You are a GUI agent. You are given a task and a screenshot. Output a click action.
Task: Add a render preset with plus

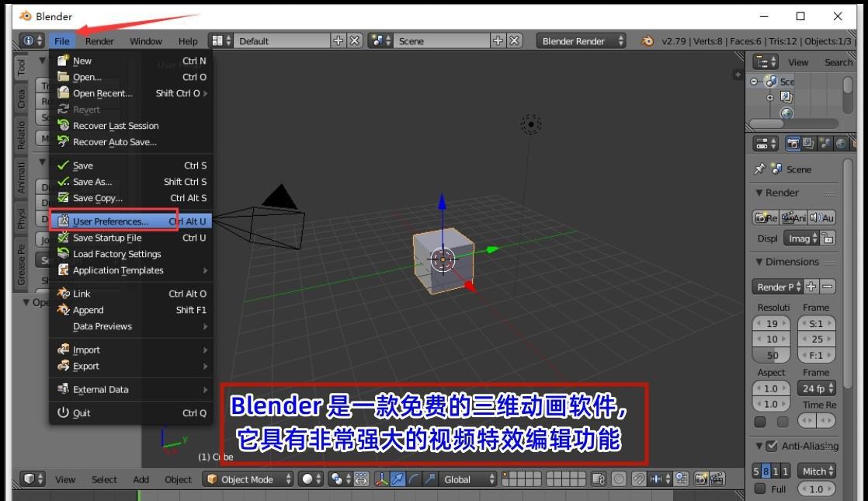(x=811, y=287)
